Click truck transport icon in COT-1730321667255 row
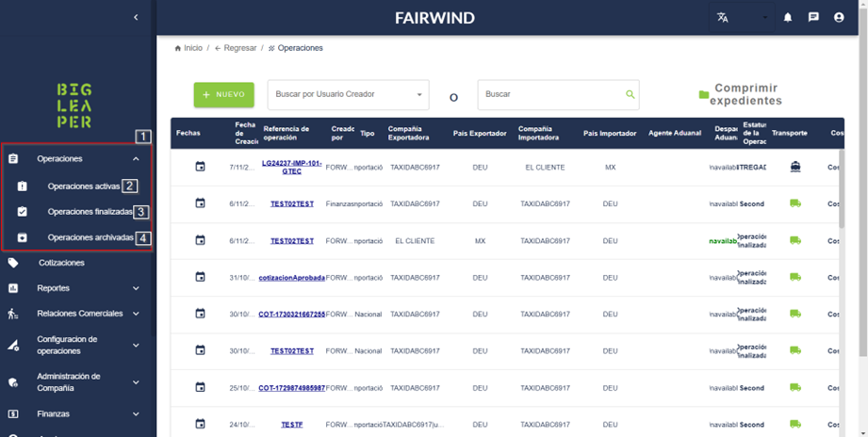 point(794,314)
